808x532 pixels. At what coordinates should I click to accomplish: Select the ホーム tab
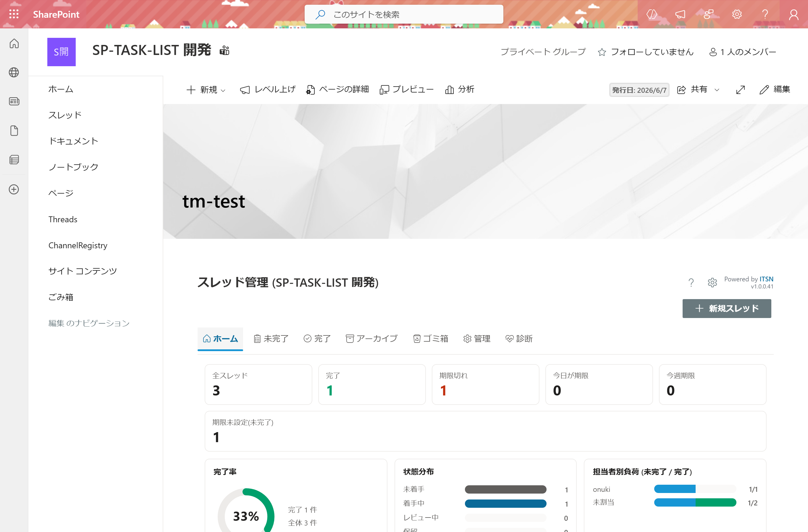tap(220, 339)
